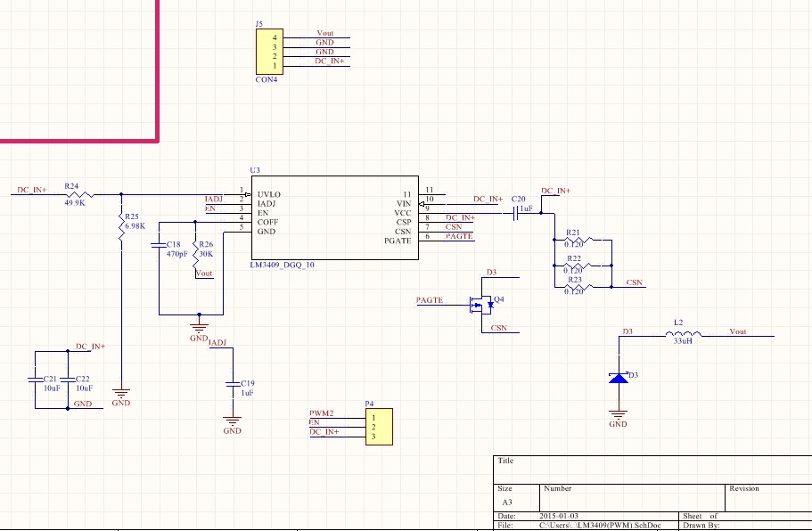Click the R25 resistor symbol

[x=121, y=226]
